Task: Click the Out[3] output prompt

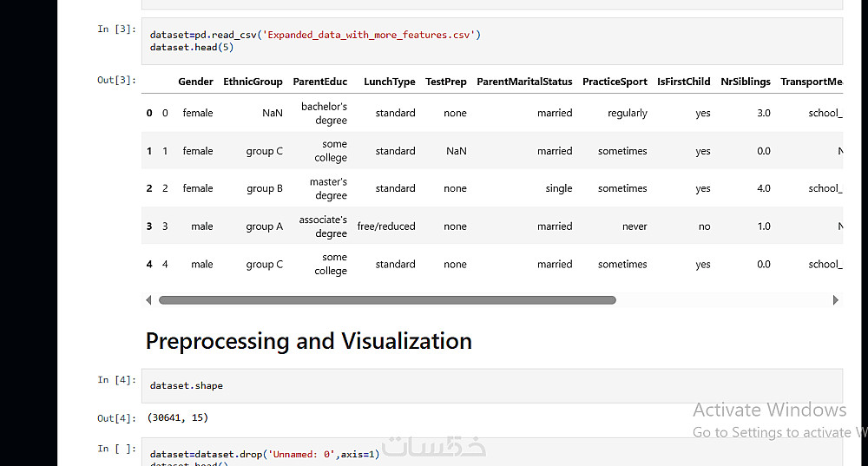Action: pyautogui.click(x=116, y=81)
